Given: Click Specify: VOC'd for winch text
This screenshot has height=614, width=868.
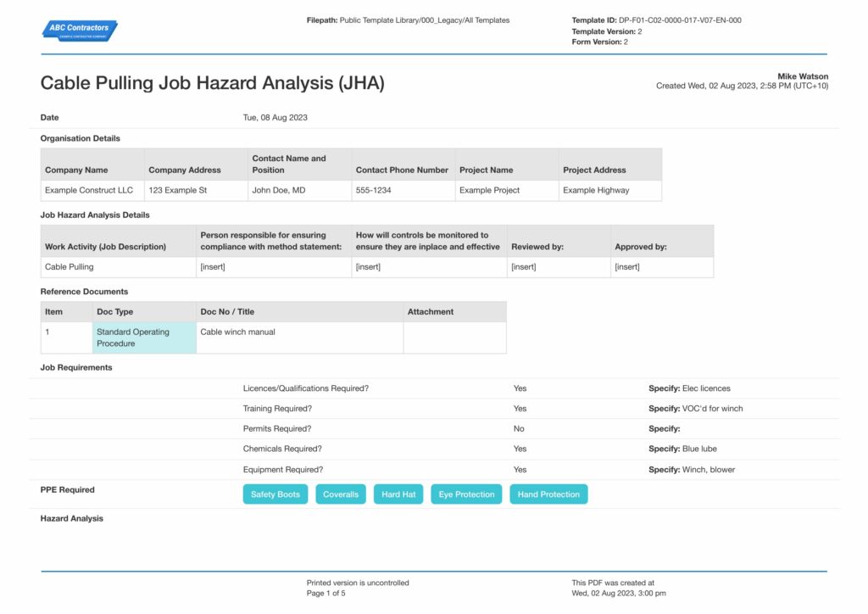Looking at the screenshot, I should coord(695,409).
